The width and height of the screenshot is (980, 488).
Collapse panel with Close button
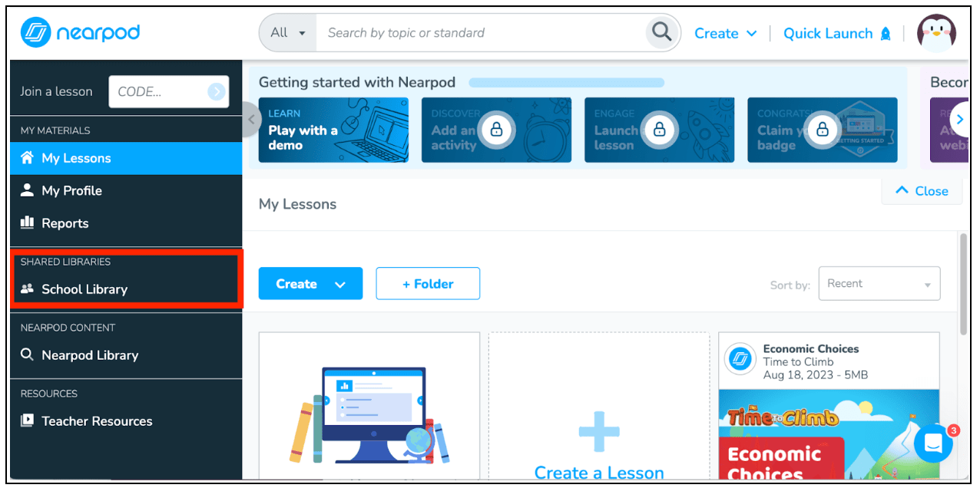tap(922, 191)
